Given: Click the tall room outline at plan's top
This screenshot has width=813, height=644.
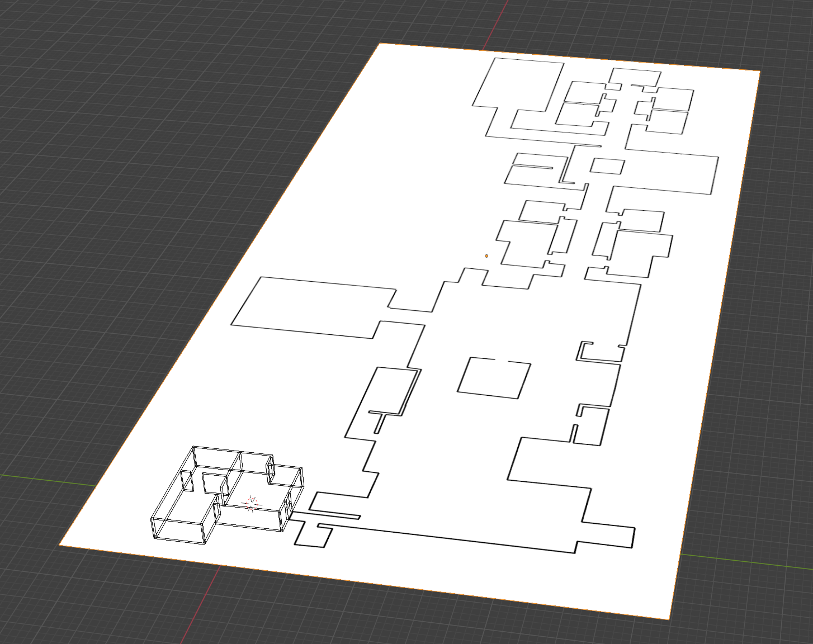Looking at the screenshot, I should [x=517, y=84].
